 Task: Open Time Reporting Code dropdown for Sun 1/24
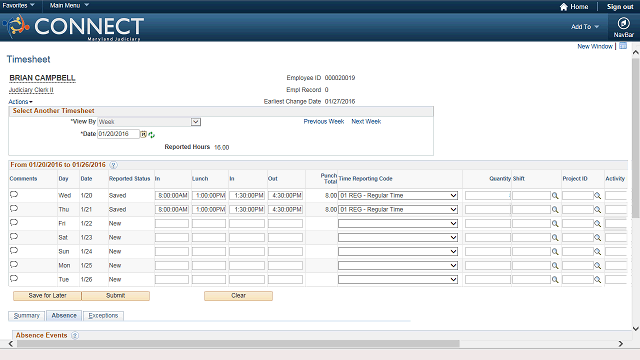point(398,251)
